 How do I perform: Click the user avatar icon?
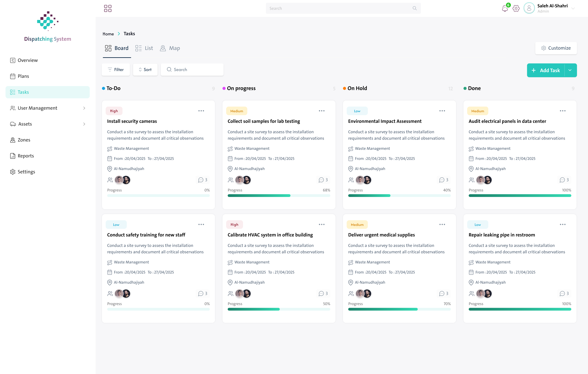click(529, 8)
